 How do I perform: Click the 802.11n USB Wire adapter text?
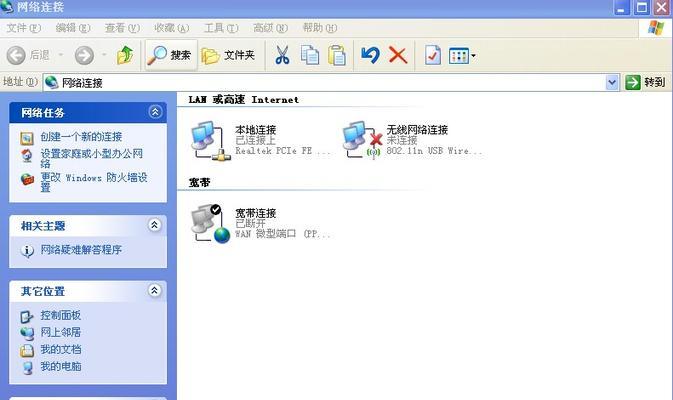click(434, 151)
